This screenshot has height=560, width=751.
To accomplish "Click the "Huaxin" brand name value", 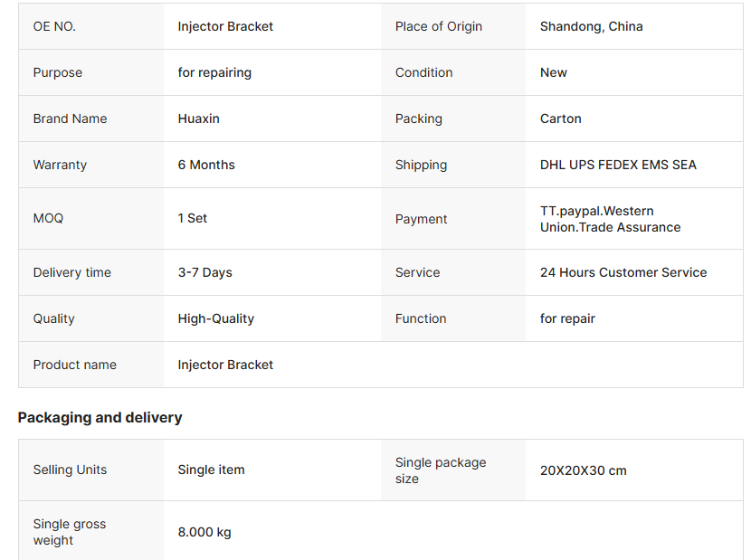I will [x=198, y=119].
